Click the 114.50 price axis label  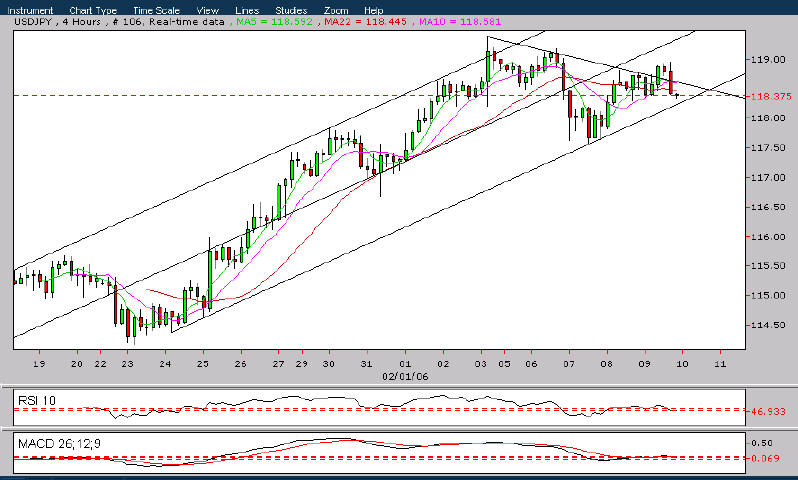pos(768,325)
